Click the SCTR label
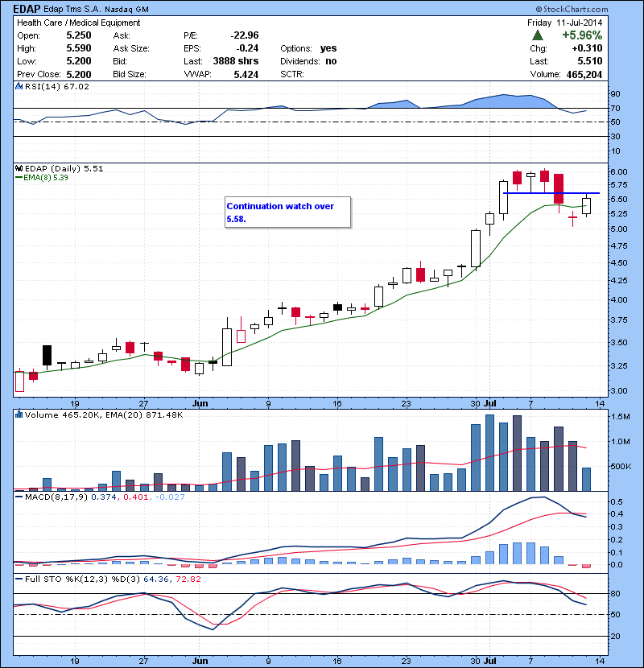Screen dimensions: 644x668 pos(292,74)
